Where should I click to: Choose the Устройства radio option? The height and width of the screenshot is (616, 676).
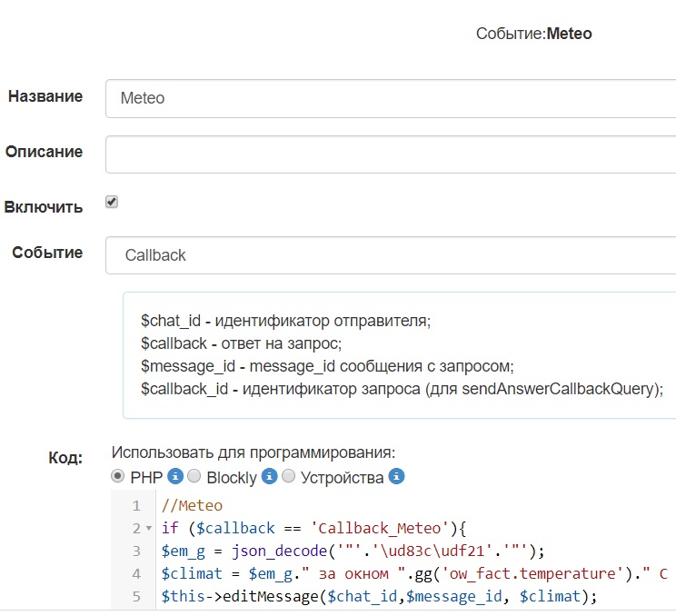288,476
